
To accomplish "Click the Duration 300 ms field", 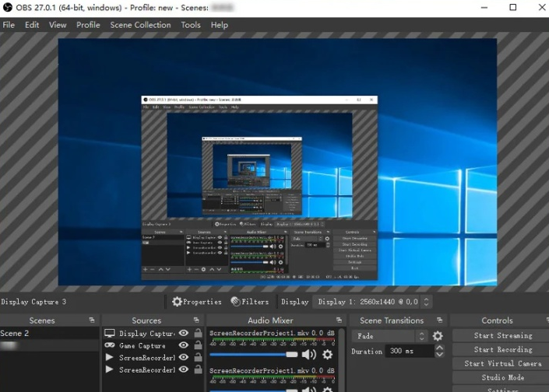I will pos(409,351).
